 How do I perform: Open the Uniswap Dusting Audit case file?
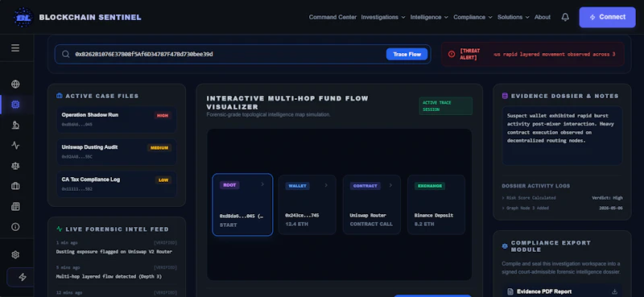coord(117,152)
